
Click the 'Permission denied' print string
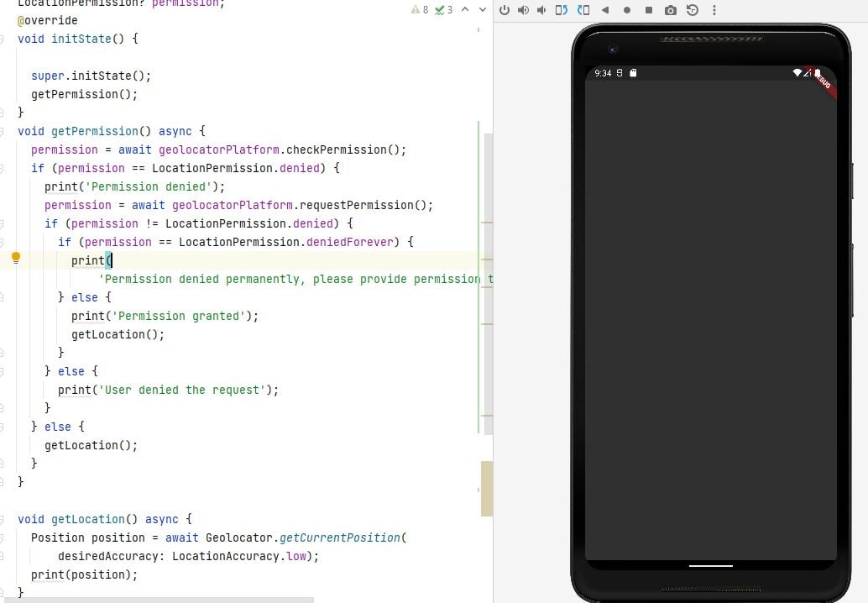[x=149, y=186]
